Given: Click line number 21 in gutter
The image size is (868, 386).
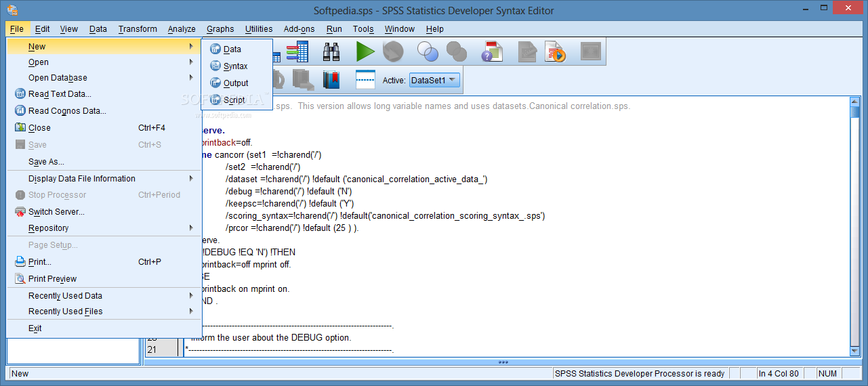Looking at the screenshot, I should tap(152, 349).
